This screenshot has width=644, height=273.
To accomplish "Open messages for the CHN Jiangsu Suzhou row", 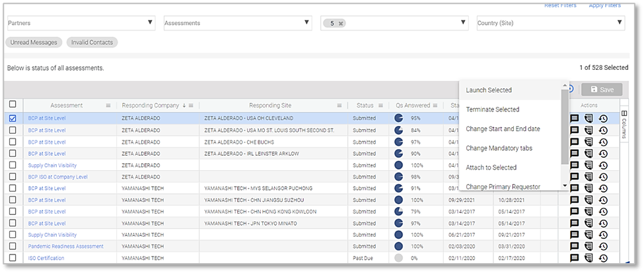I will pos(575,200).
